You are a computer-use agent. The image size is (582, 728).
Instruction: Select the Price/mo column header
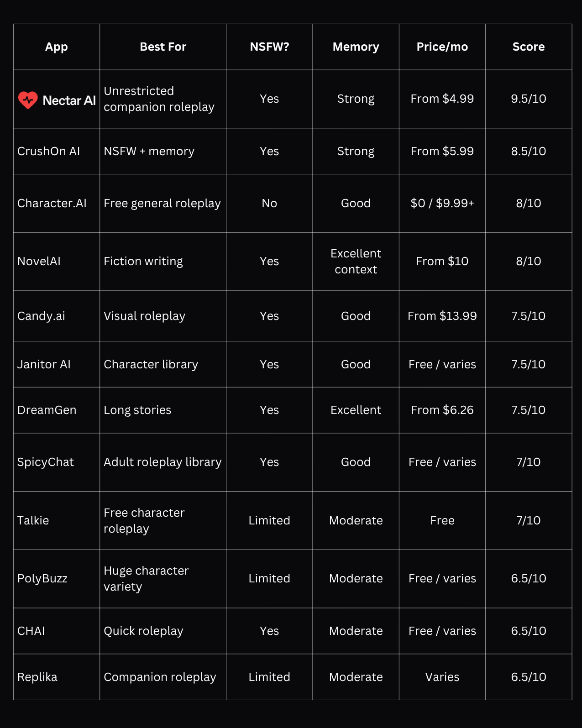(x=442, y=47)
